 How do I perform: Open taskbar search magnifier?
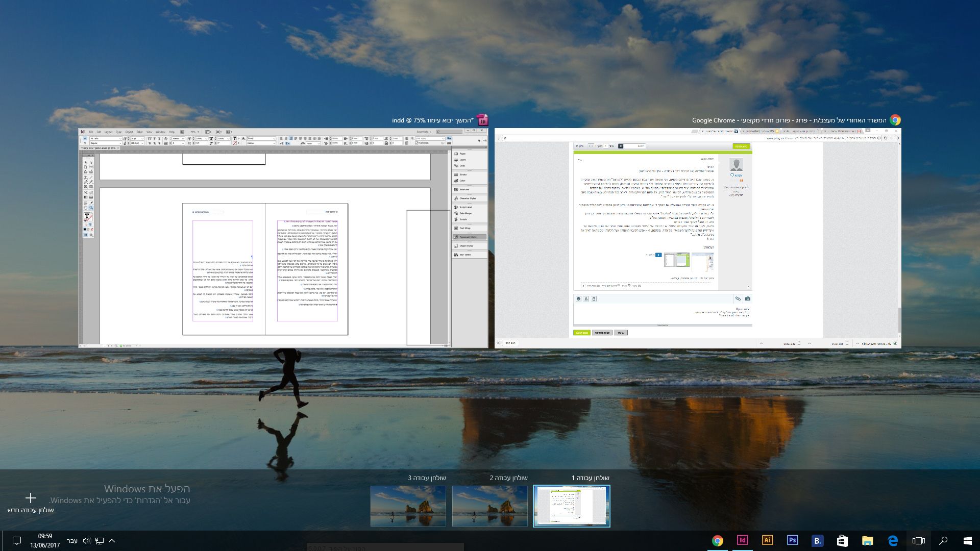click(943, 541)
